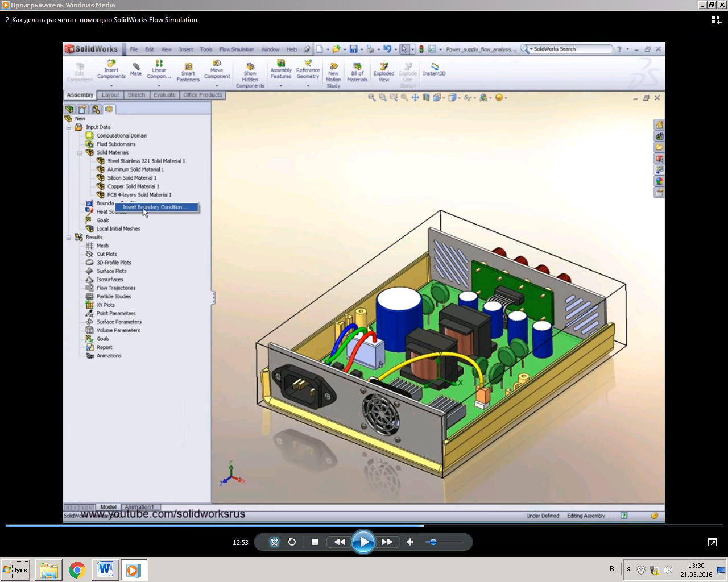
Task: Click the Section View icon
Action: 426,98
